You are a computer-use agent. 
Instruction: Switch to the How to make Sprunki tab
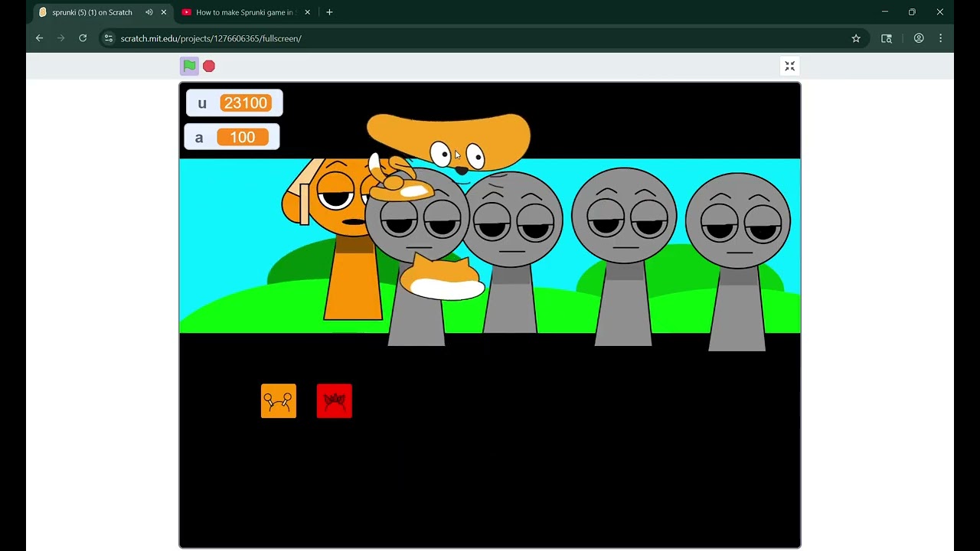[x=245, y=12]
